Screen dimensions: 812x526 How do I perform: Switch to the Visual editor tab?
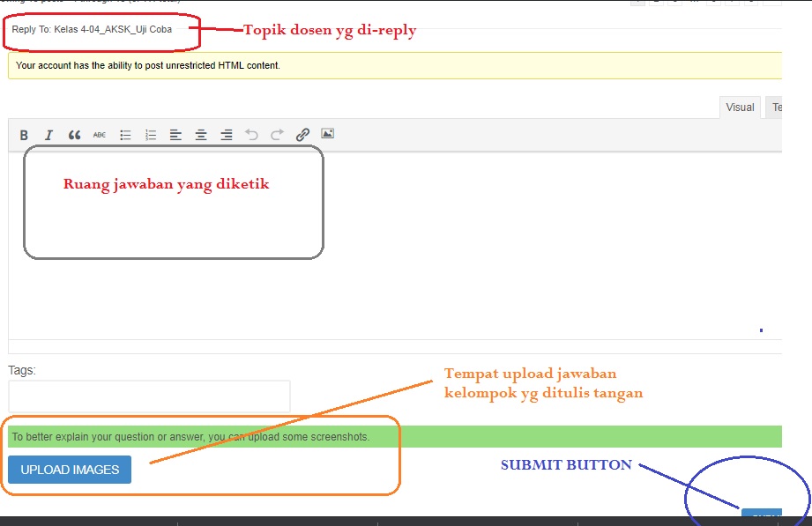[x=740, y=107]
